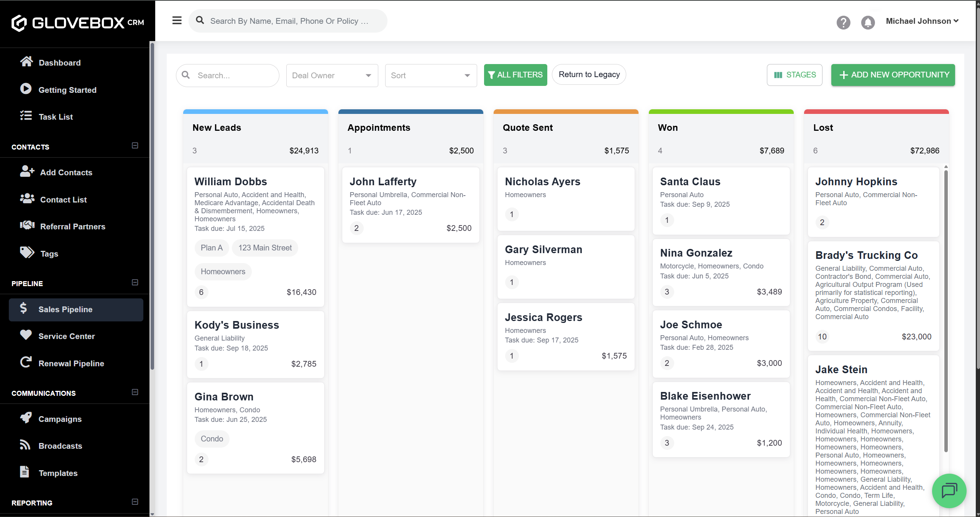Screen dimensions: 980x517
Task: Click Return to Legacy button
Action: pyautogui.click(x=589, y=74)
